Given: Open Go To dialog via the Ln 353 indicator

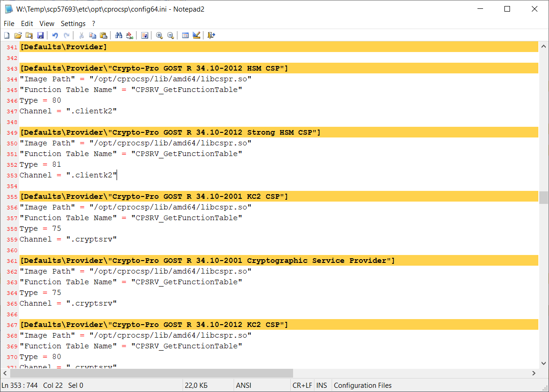Looking at the screenshot, I should tap(19, 385).
